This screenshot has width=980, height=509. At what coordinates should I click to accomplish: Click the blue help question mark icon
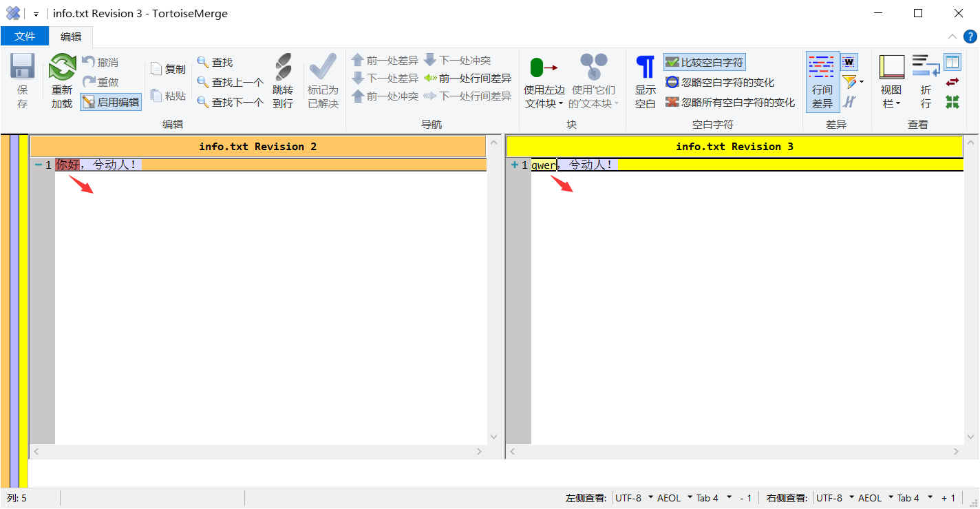pyautogui.click(x=970, y=37)
